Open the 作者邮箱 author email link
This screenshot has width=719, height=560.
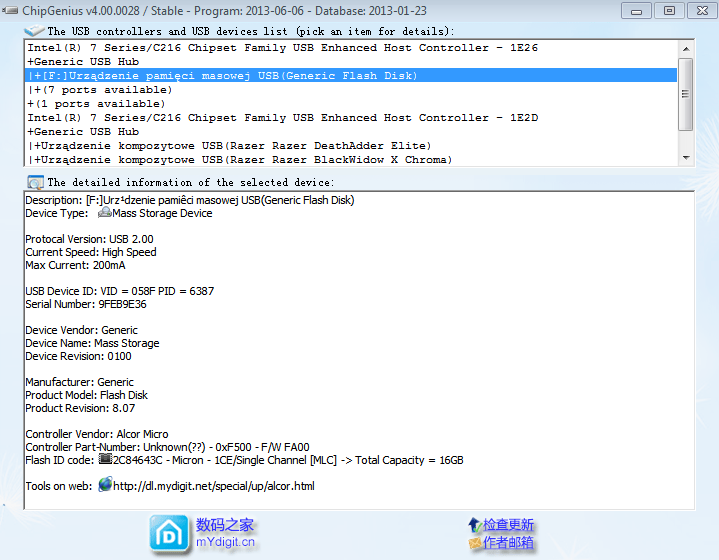click(508, 543)
